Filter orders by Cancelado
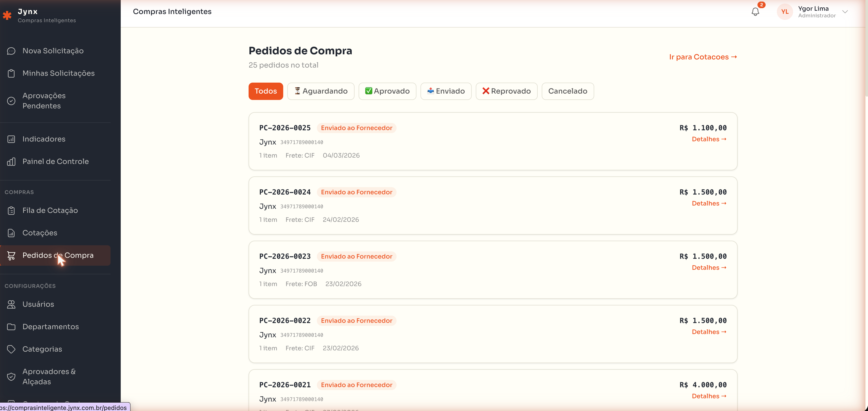This screenshot has width=868, height=411. pyautogui.click(x=567, y=91)
